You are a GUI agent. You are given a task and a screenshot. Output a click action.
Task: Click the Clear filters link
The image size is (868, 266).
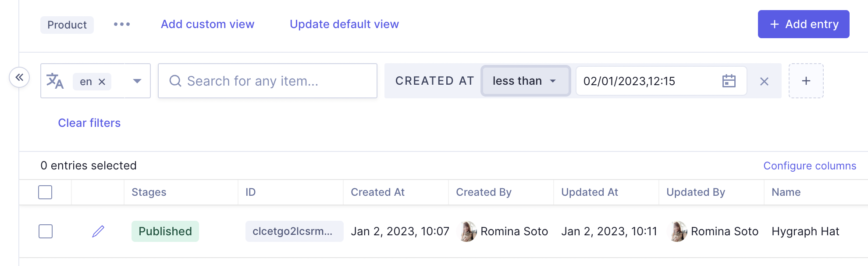pyautogui.click(x=89, y=123)
